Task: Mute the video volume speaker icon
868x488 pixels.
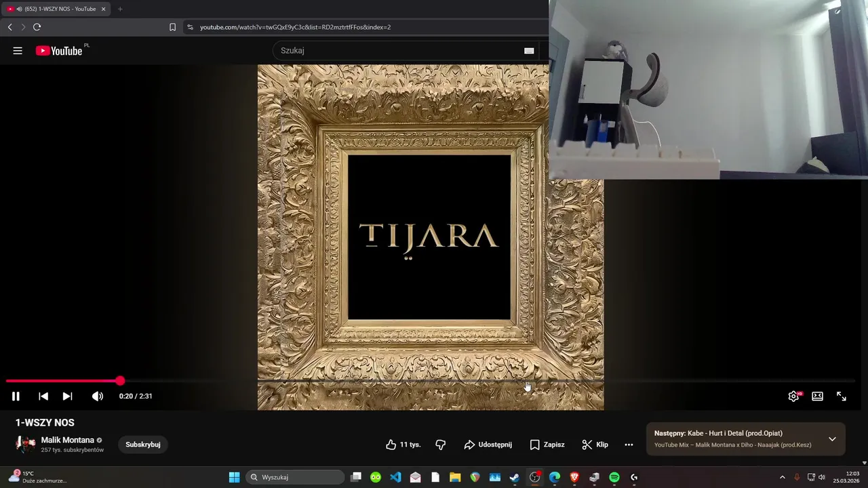Action: point(98,396)
